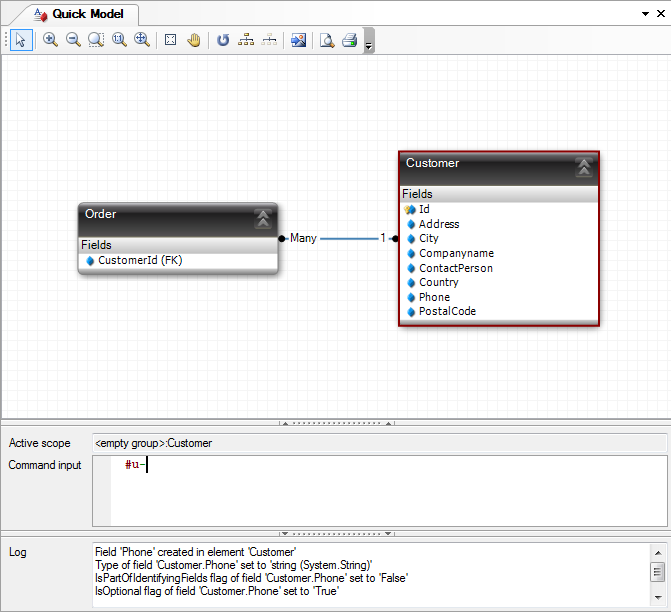Viewport: 671px width, 612px height.
Task: Select the pan hand tool
Action: pyautogui.click(x=194, y=40)
